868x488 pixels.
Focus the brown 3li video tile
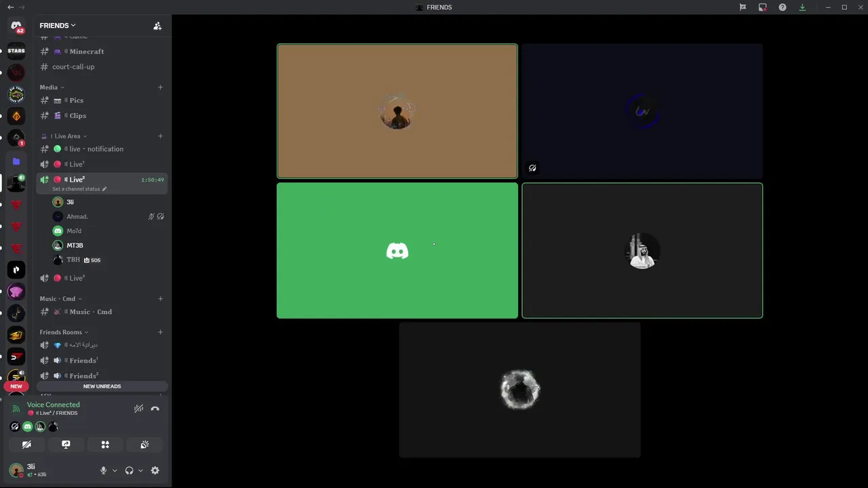tap(397, 111)
